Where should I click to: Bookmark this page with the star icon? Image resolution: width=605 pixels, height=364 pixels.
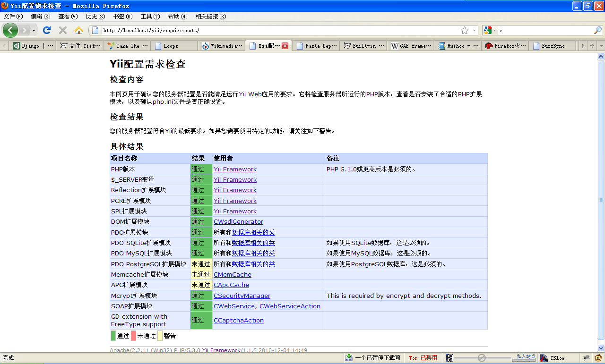(x=465, y=30)
